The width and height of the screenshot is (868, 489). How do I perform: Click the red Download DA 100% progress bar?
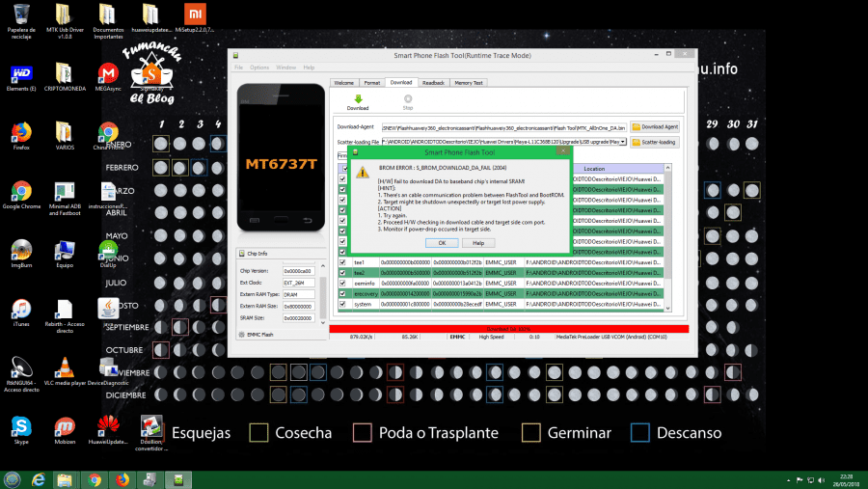[x=508, y=329]
